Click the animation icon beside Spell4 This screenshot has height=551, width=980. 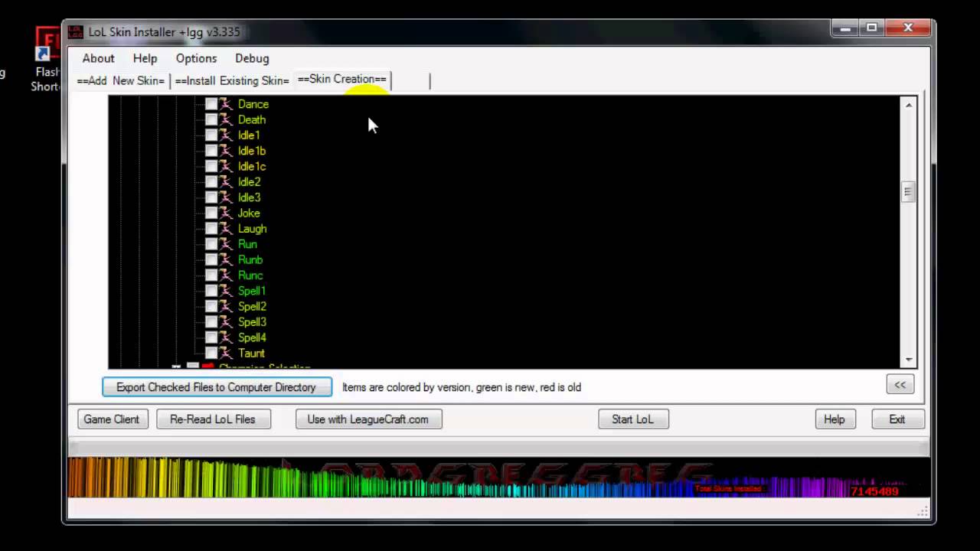pyautogui.click(x=226, y=337)
